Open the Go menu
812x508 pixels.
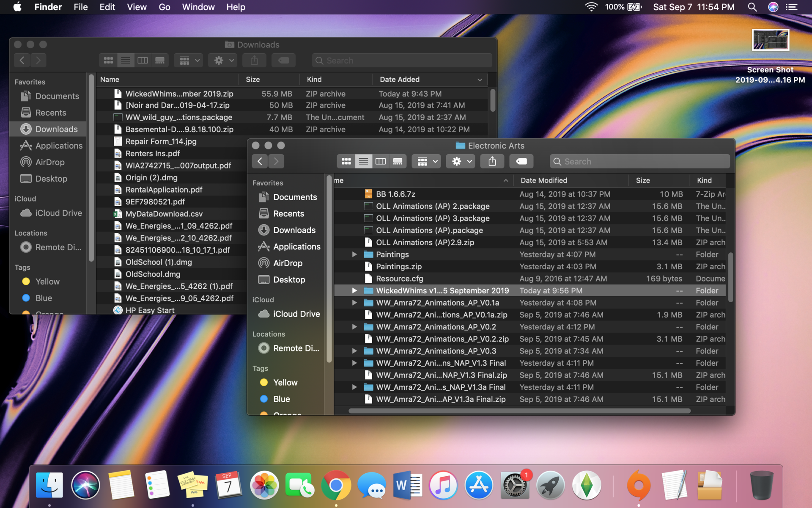pos(164,7)
